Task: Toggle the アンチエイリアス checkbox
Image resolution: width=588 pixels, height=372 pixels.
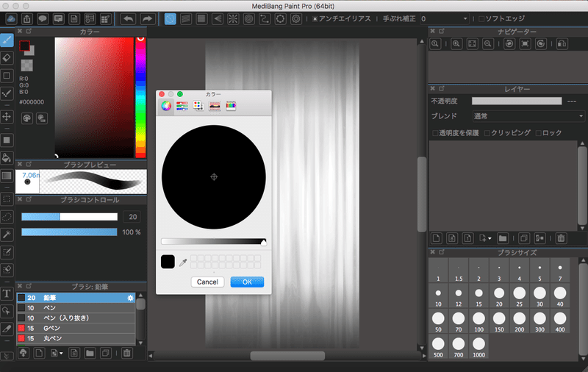Action: point(315,19)
